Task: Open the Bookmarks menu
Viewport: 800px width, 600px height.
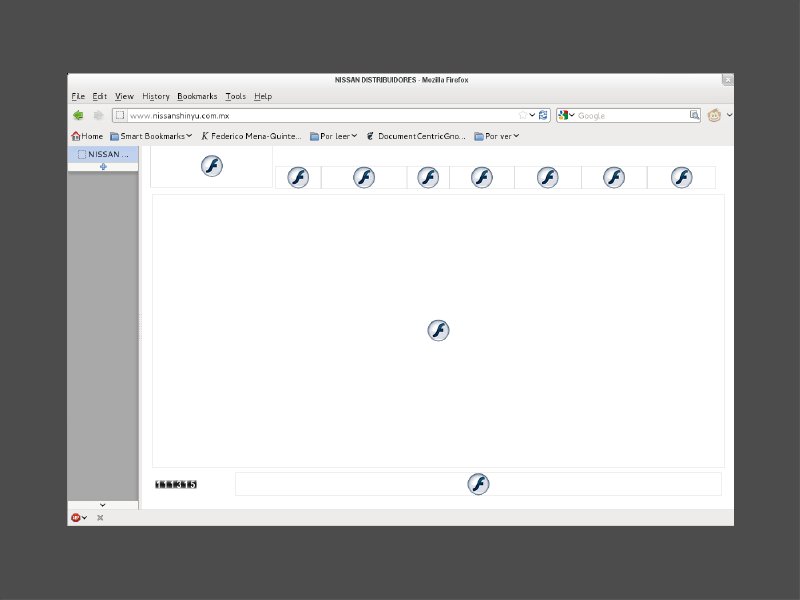Action: coord(197,96)
